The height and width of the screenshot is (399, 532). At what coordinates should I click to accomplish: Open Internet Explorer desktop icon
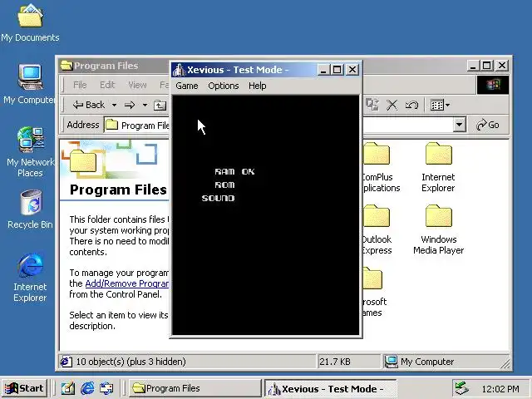point(30,277)
